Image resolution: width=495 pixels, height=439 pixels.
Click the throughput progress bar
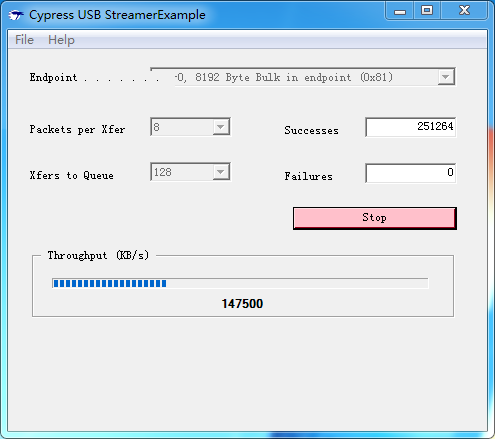tap(240, 283)
